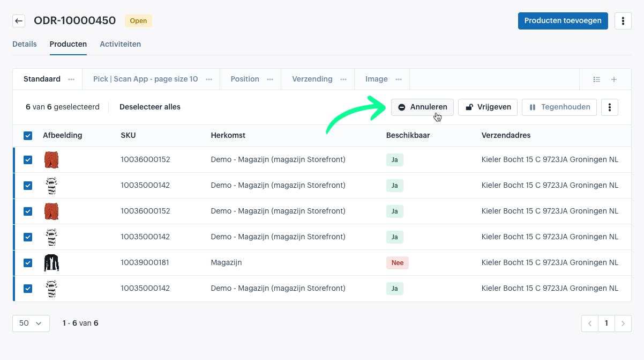Uncheck the second row with SKU 10035000142
This screenshot has width=644, height=360.
coord(28,186)
